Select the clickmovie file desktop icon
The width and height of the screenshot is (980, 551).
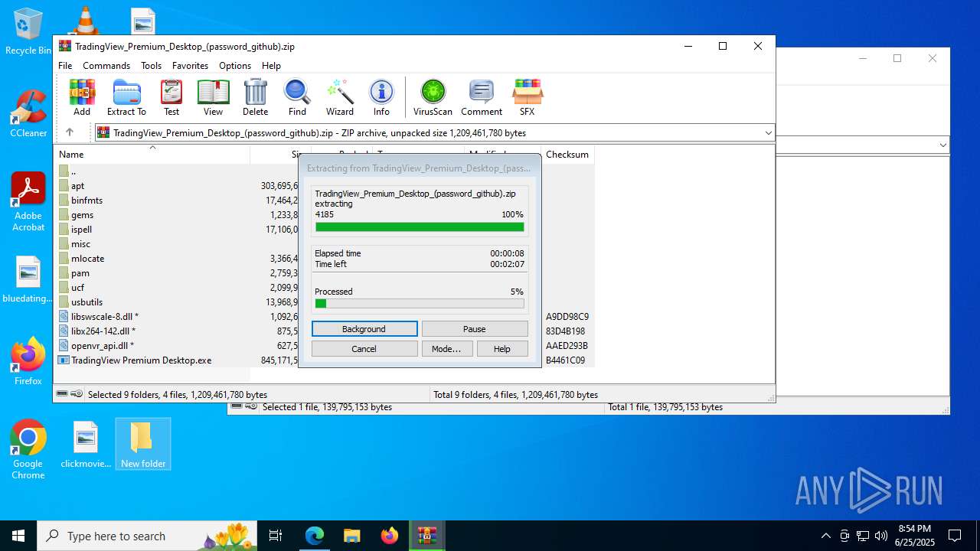click(86, 444)
